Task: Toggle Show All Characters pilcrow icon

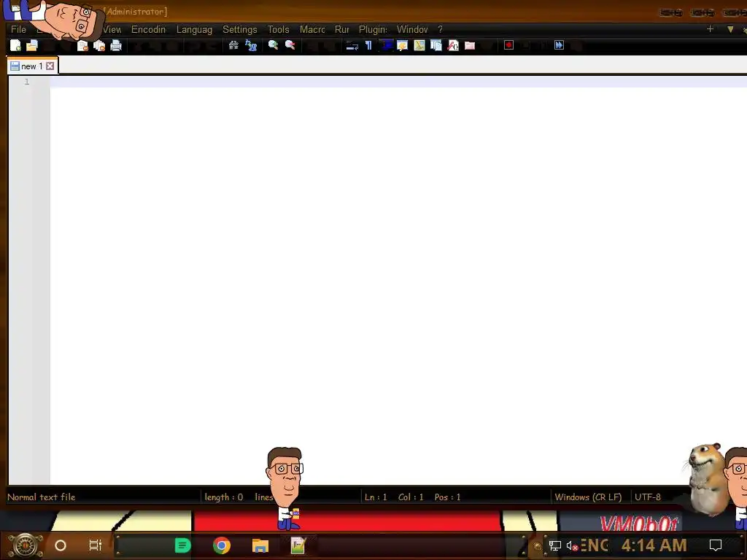Action: coord(368,45)
